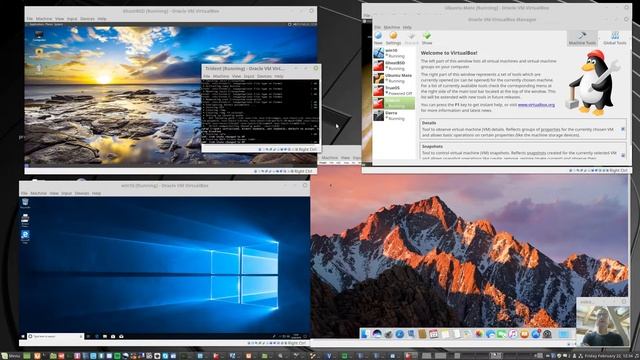Open Settings in VirtualBox Manager toolbar
The image size is (640, 360).
coord(393,38)
